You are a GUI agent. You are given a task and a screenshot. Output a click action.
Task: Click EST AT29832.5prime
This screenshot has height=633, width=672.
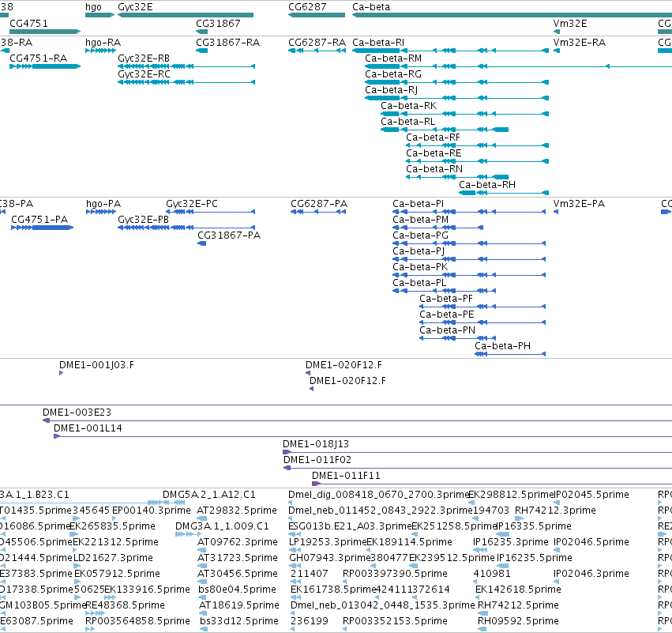click(237, 511)
